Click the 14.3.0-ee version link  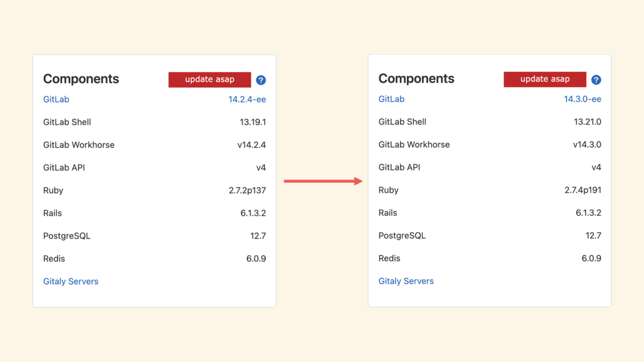pyautogui.click(x=582, y=99)
